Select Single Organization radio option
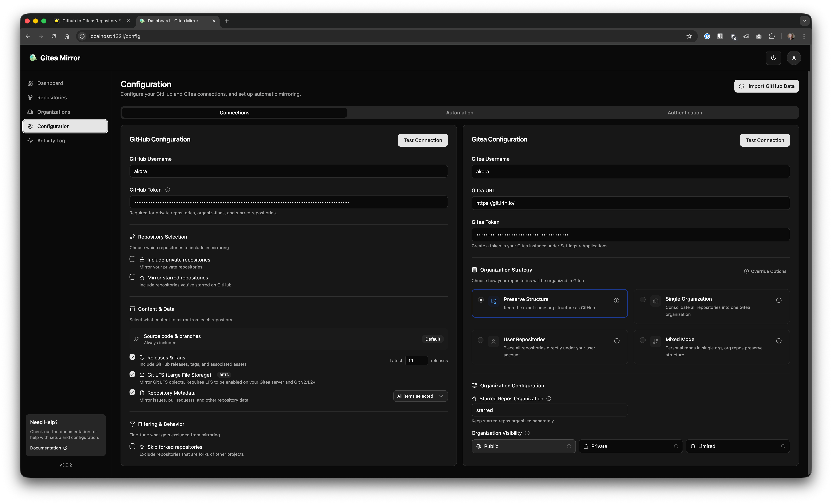The image size is (832, 504). pos(643,299)
